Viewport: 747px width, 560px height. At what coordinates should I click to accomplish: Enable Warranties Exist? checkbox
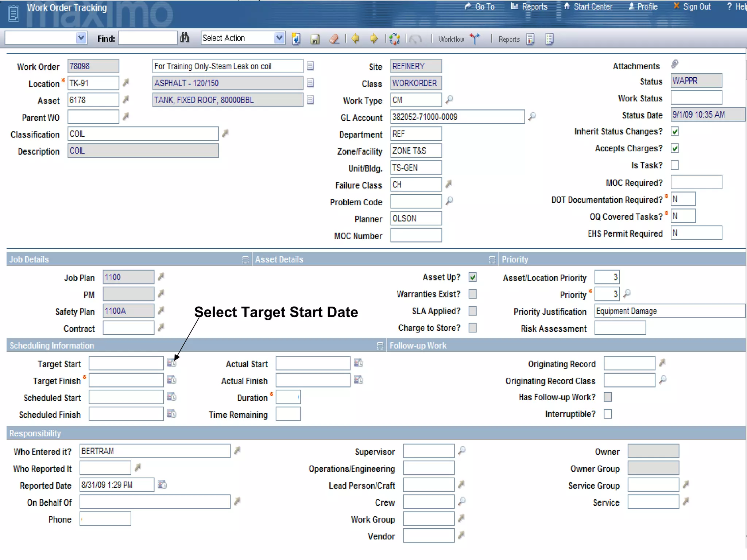473,294
